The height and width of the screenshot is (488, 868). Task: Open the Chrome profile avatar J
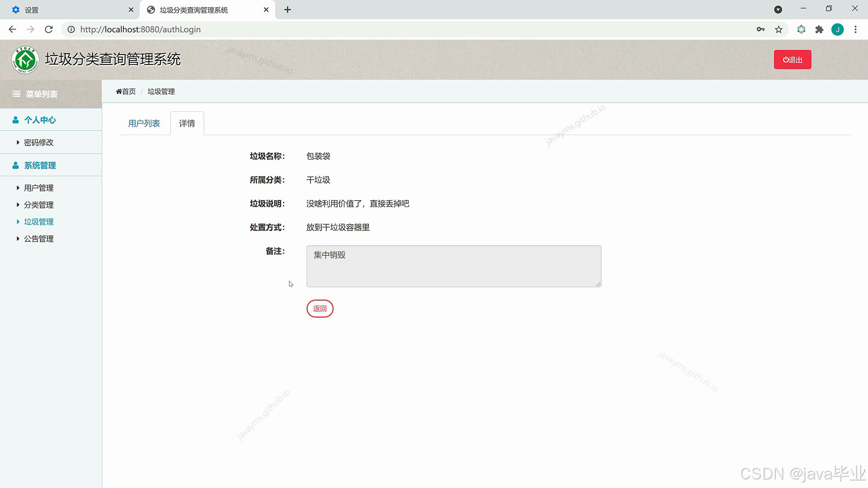point(837,29)
